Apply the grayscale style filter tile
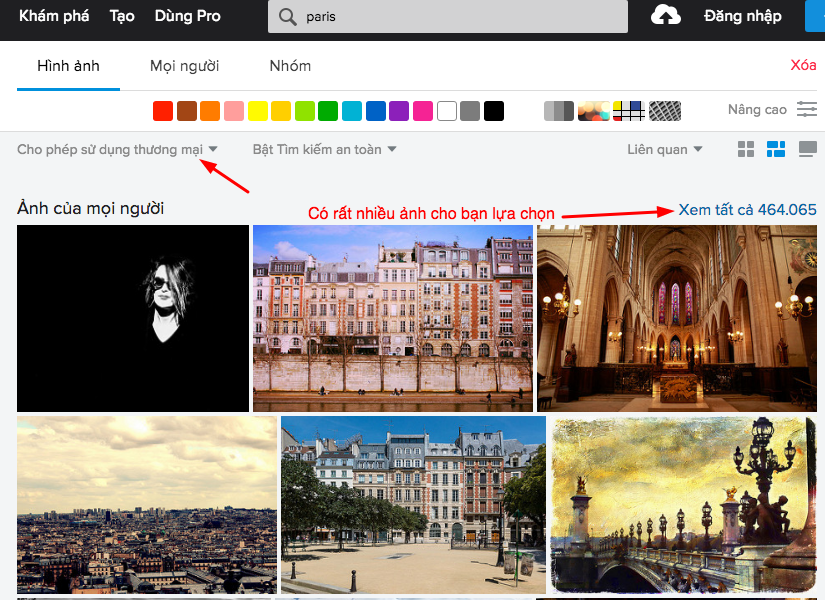The image size is (825, 600). (559, 111)
